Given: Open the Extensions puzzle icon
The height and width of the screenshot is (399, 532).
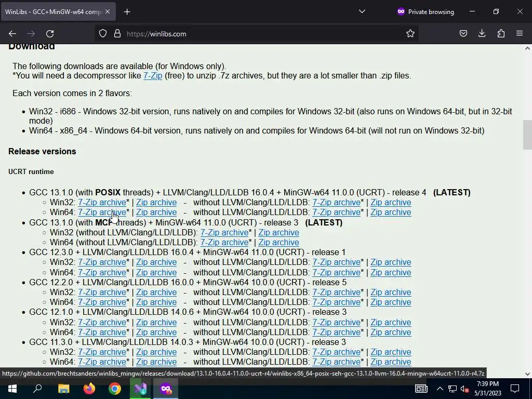Looking at the screenshot, I should 501,33.
